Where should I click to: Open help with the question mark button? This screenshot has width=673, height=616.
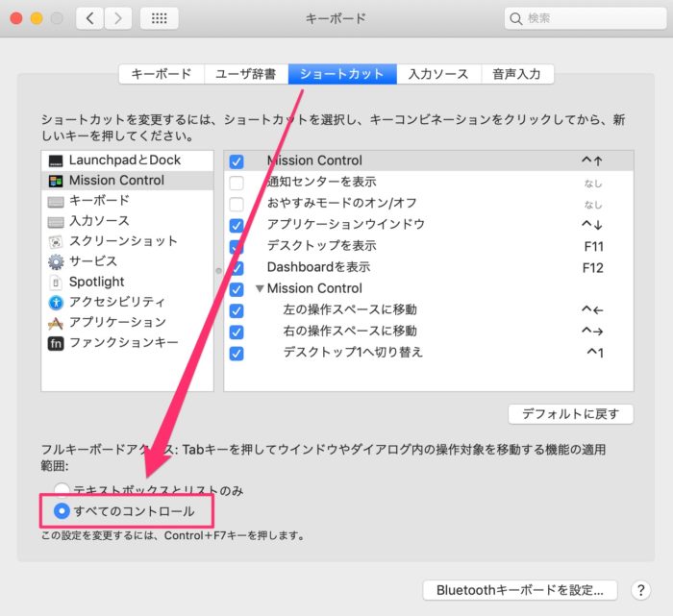(x=641, y=589)
